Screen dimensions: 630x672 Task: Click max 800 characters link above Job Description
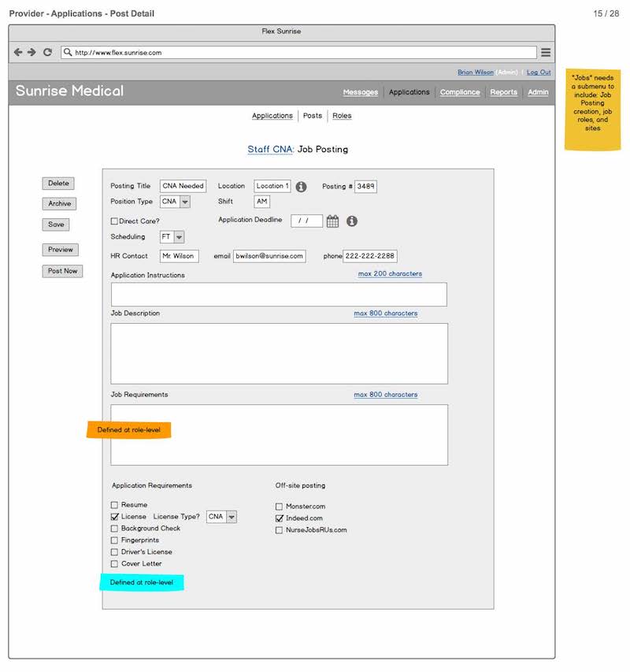pos(385,314)
